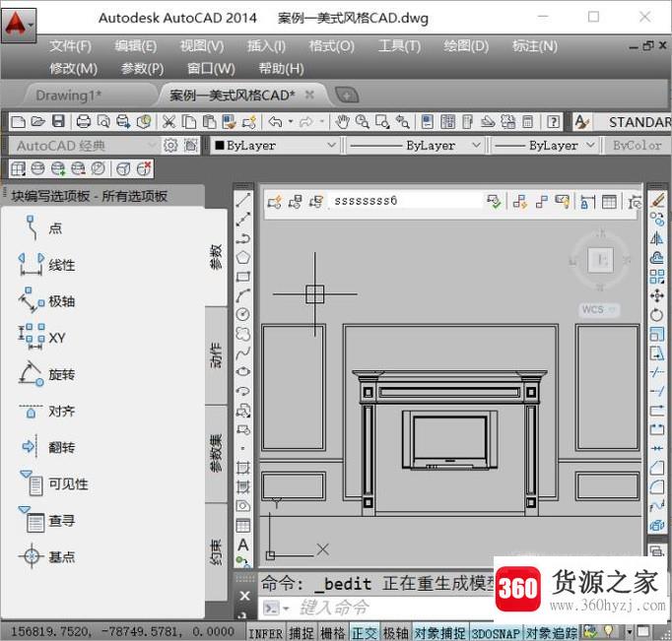Image resolution: width=672 pixels, height=641 pixels.
Task: Open the 视图(V) menu
Action: 201,46
